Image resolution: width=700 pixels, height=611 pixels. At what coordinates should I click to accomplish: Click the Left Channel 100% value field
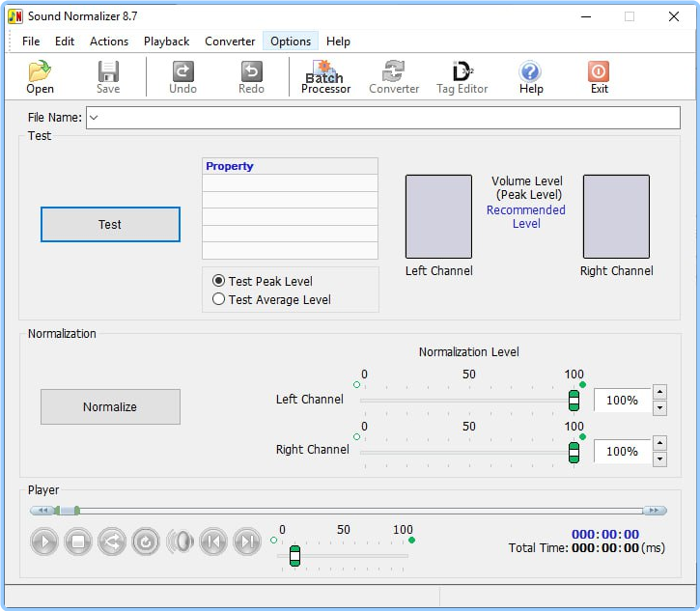(x=623, y=401)
